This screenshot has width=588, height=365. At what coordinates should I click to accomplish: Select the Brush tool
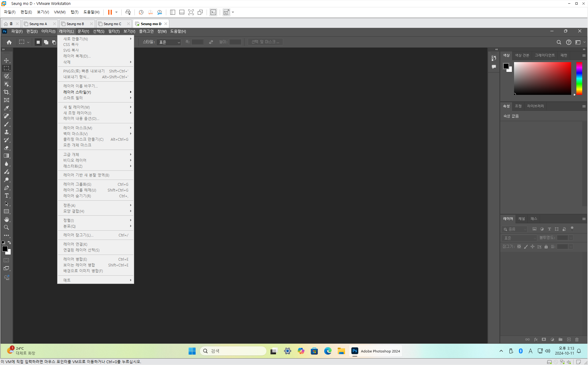coord(6,124)
